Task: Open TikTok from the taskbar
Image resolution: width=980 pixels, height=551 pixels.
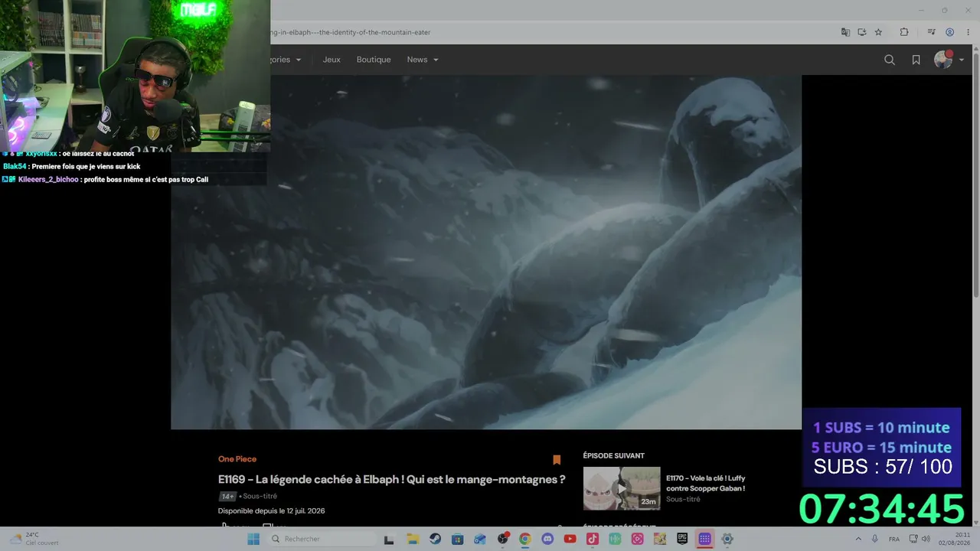Action: pyautogui.click(x=593, y=539)
